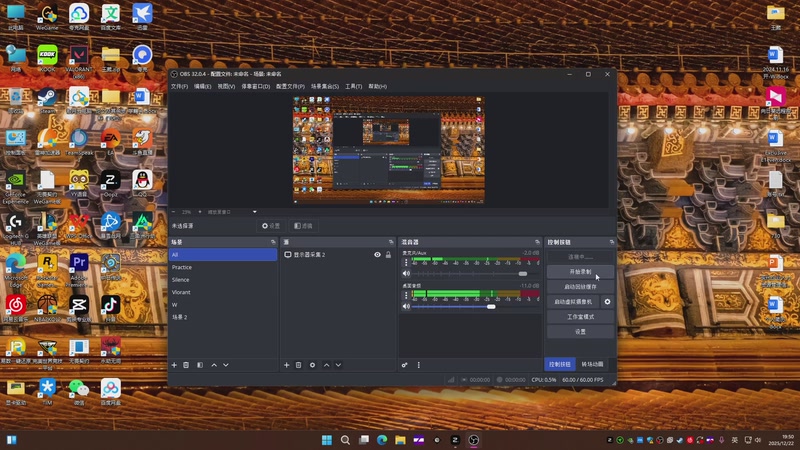This screenshot has width=800, height=450.
Task: Mute 麦克风/Aux speaker icon
Action: click(x=406, y=273)
